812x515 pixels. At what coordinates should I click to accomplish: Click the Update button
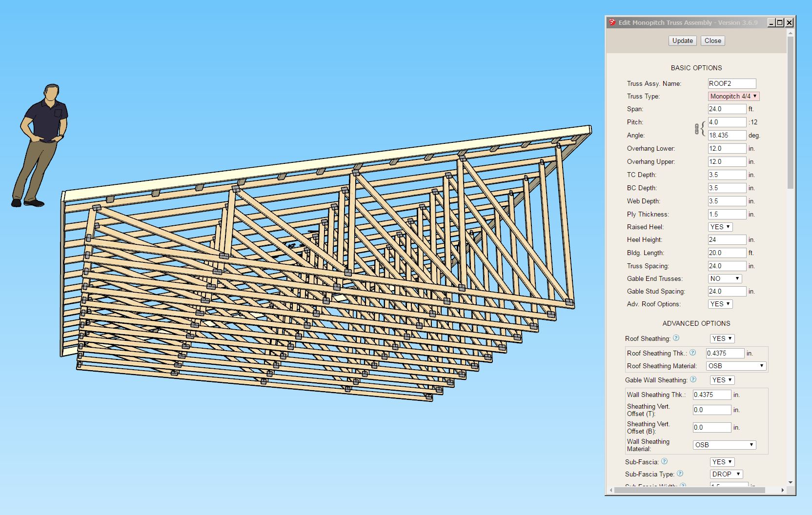click(682, 40)
